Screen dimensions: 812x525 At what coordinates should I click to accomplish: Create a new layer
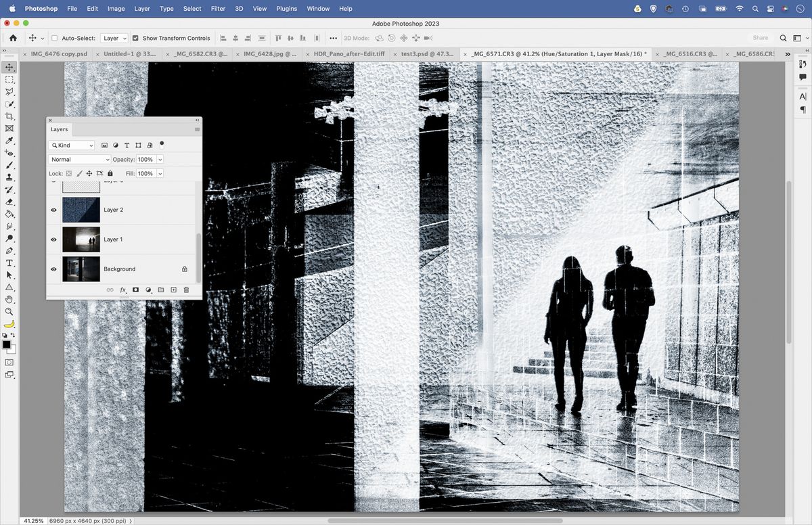(x=173, y=290)
